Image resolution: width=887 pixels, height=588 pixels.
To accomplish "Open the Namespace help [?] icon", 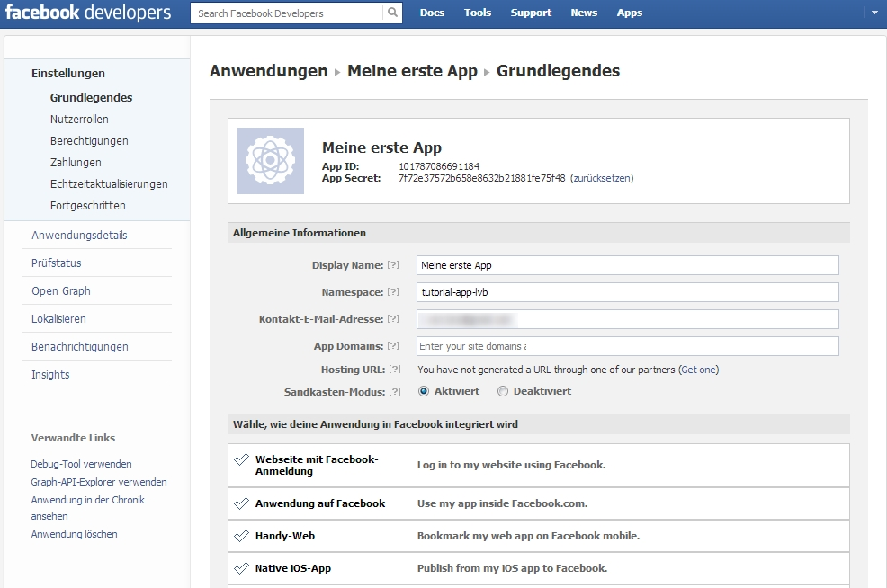I will (393, 291).
